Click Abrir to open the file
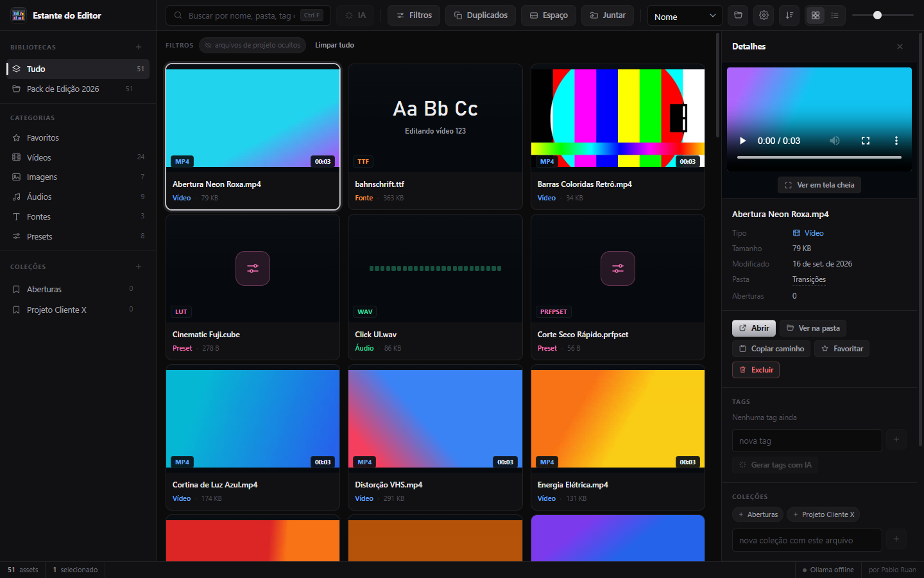Image resolution: width=924 pixels, height=578 pixels. point(754,328)
